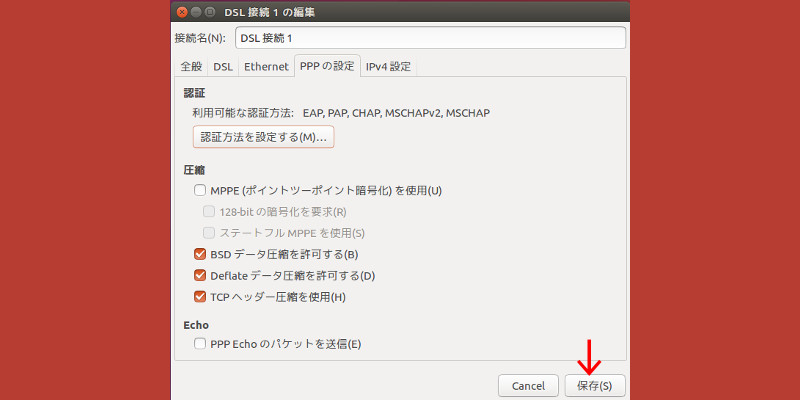The height and width of the screenshot is (400, 800).
Task: Minimize the DSL 接続 1 window
Action: click(196, 12)
